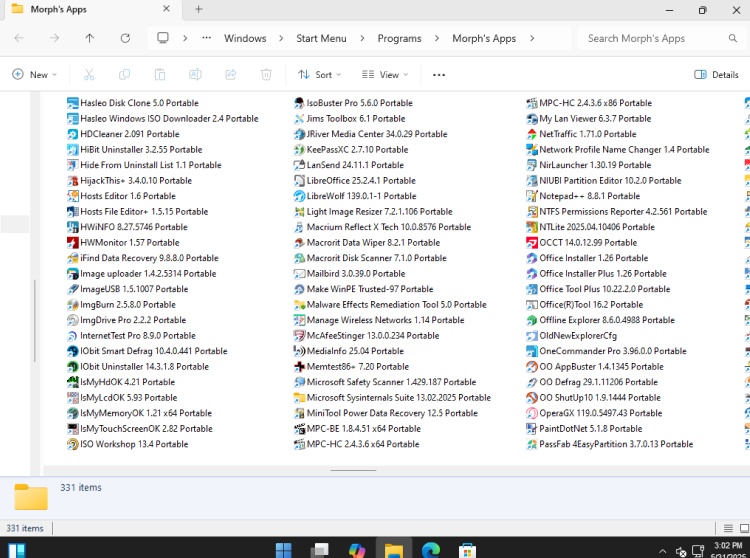Close the Morph's Apps tab
Viewport: 750px width, 558px height.
(166, 9)
